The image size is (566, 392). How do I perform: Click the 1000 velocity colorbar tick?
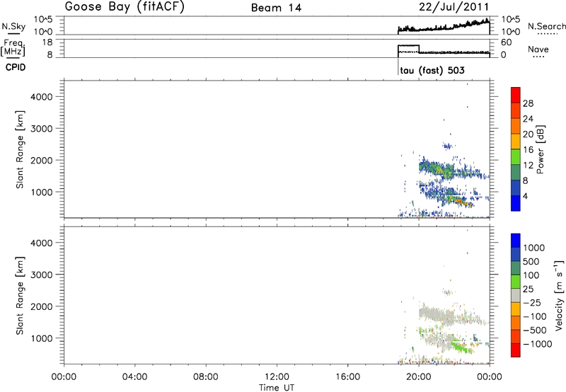coord(534,248)
